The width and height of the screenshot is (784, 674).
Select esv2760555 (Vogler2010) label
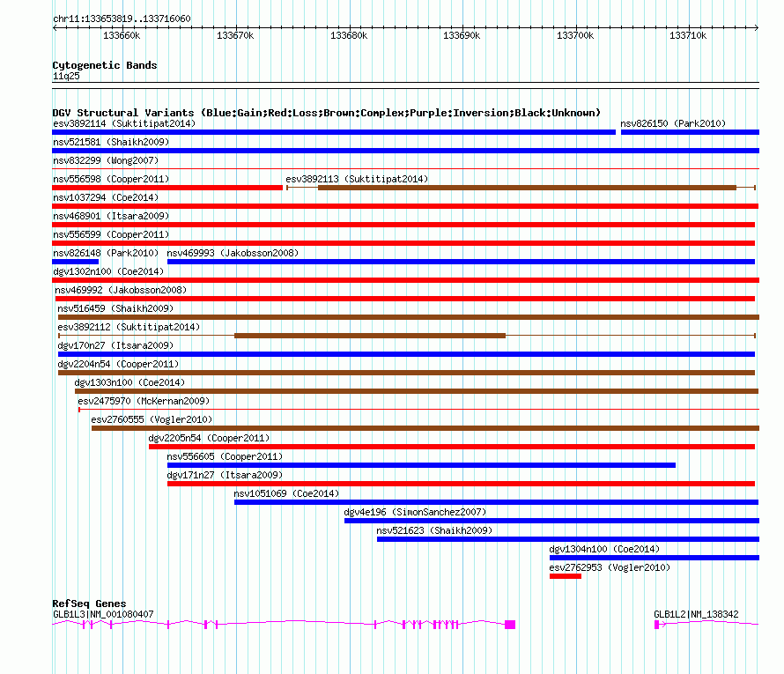(152, 419)
